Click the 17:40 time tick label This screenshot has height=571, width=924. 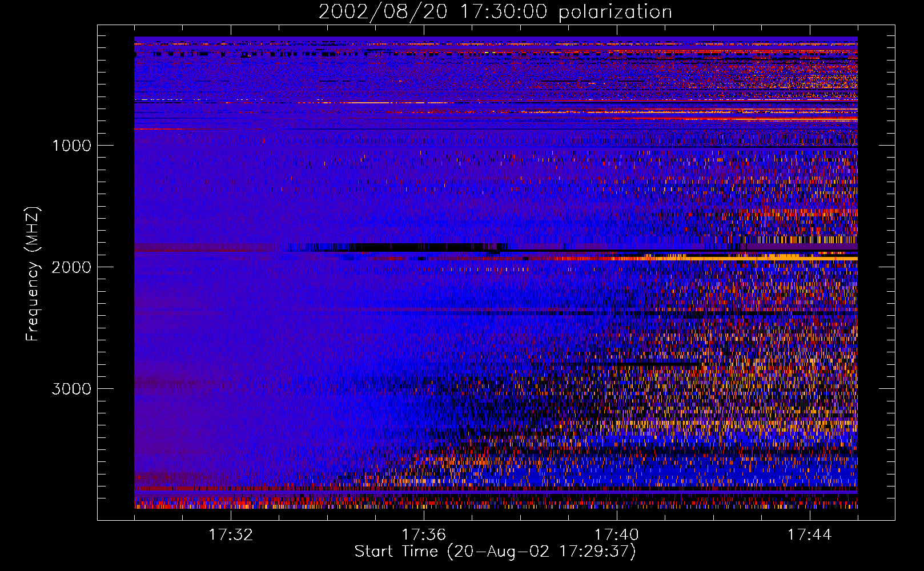(x=617, y=535)
